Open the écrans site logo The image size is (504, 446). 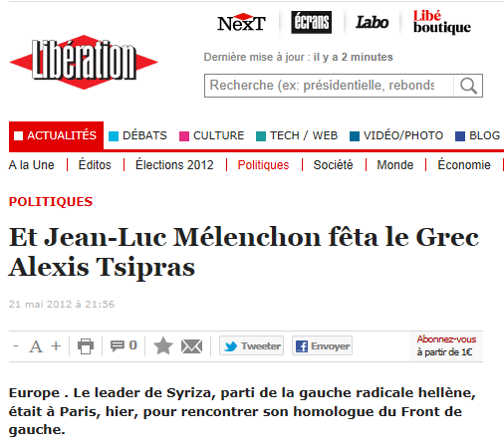pyautogui.click(x=311, y=22)
